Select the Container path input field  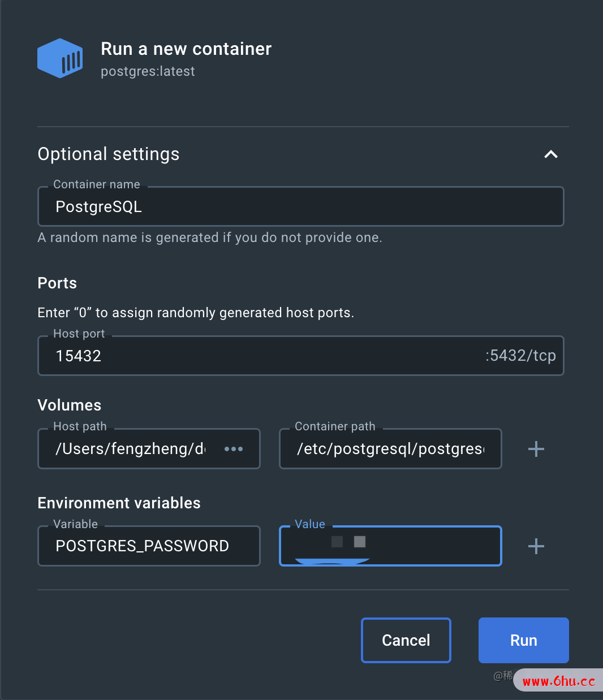[390, 449]
